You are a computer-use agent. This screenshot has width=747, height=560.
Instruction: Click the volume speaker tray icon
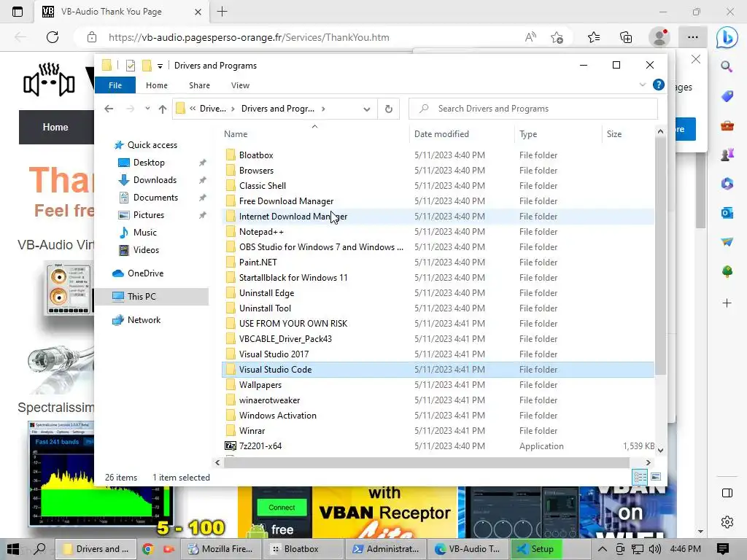[655, 549]
